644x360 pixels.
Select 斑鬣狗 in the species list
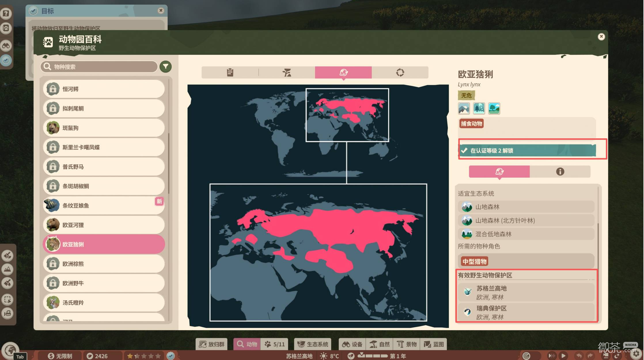pyautogui.click(x=104, y=128)
